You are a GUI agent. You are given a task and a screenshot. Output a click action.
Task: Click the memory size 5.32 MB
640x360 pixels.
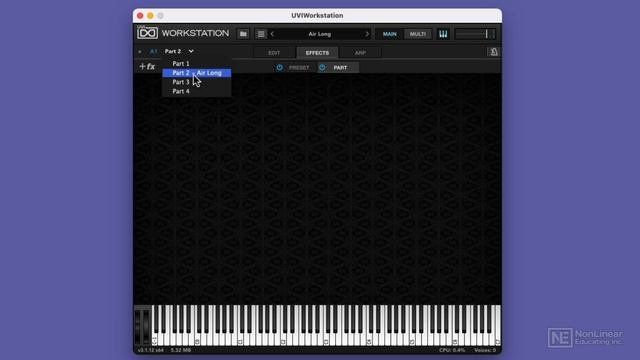[181, 350]
